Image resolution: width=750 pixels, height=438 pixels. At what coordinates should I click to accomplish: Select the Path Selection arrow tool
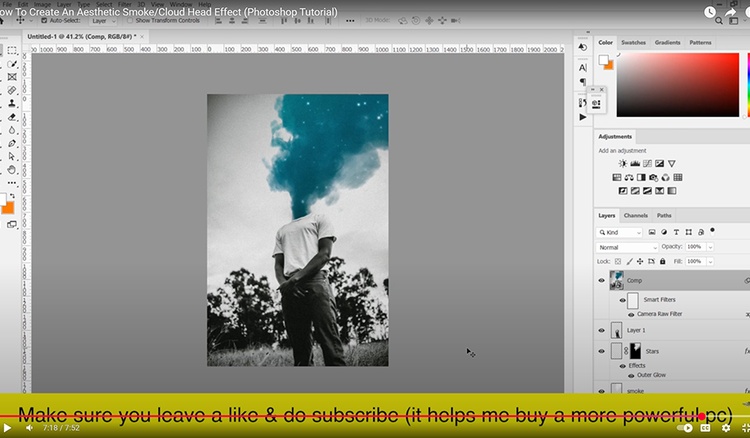12,156
